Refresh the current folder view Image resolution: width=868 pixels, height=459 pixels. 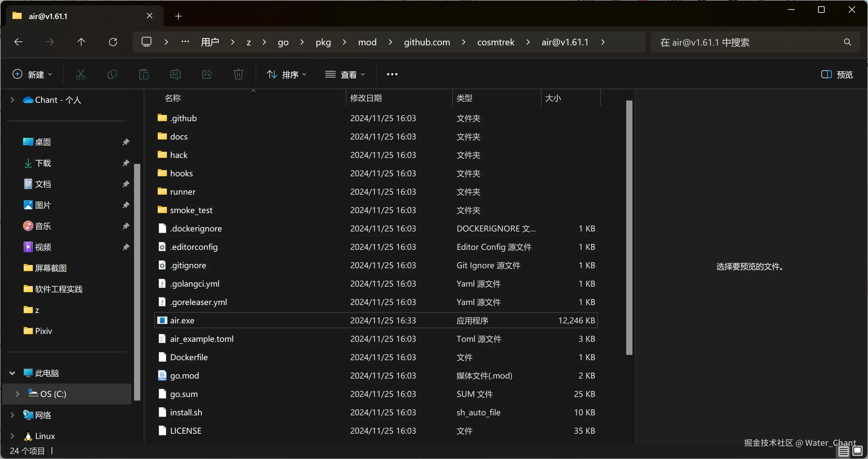coord(113,42)
